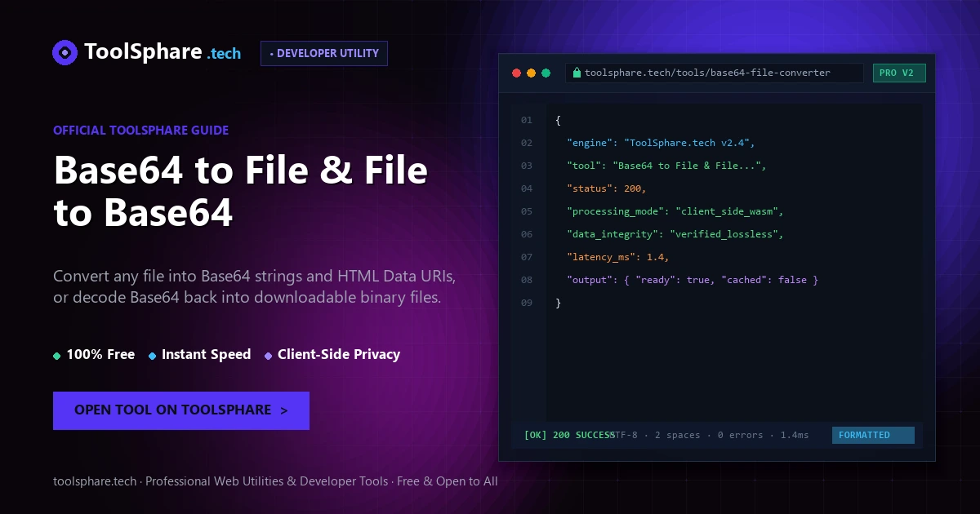Click the ToolSphare .tech brand name
The height and width of the screenshot is (514, 980).
click(163, 52)
